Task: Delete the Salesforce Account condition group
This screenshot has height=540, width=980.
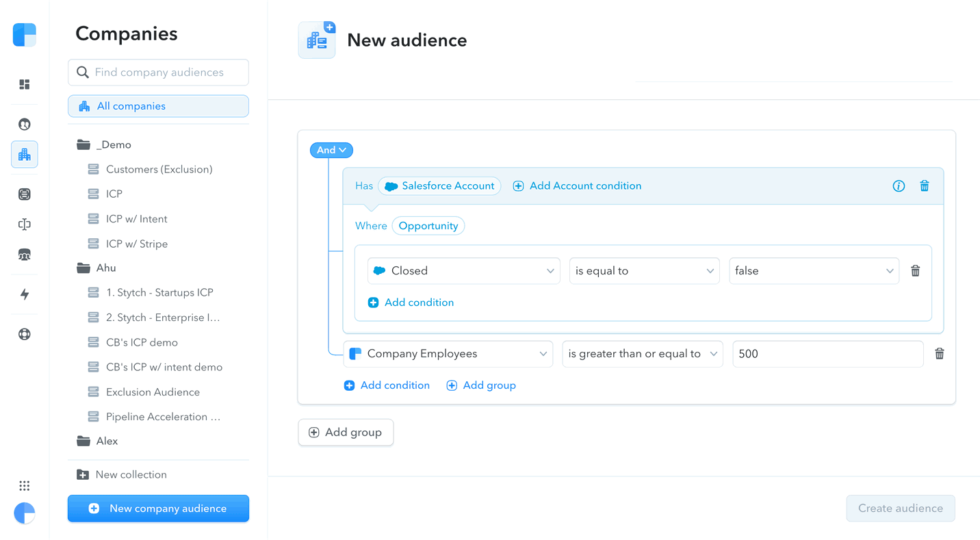Action: tap(925, 186)
